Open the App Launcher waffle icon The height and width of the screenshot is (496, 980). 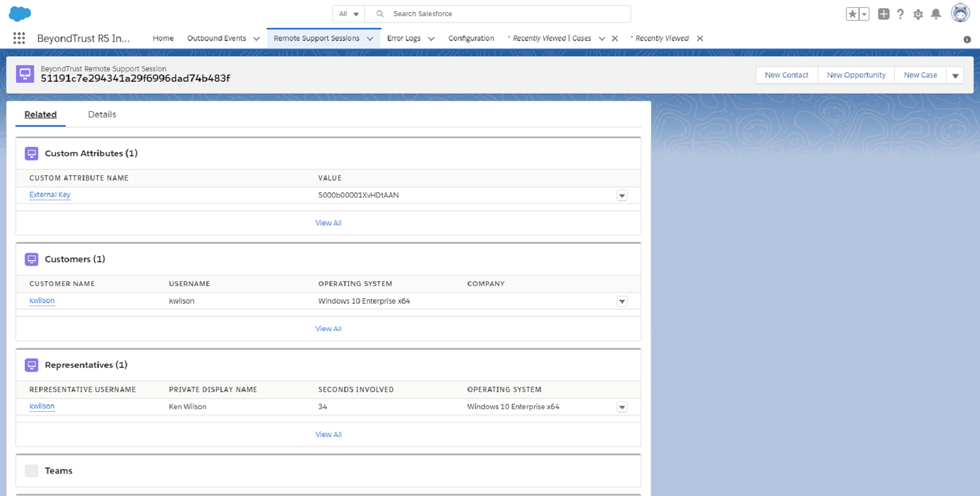pyautogui.click(x=19, y=38)
